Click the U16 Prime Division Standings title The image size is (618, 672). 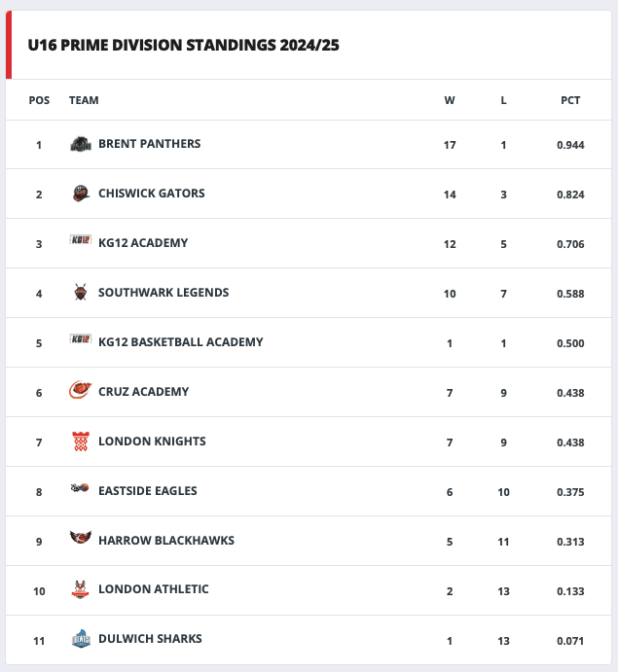(184, 45)
